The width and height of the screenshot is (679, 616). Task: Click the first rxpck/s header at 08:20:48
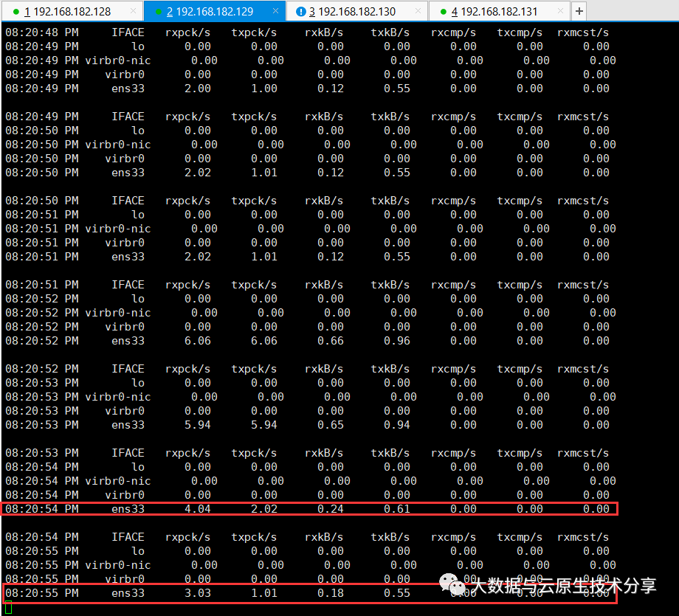tap(187, 32)
